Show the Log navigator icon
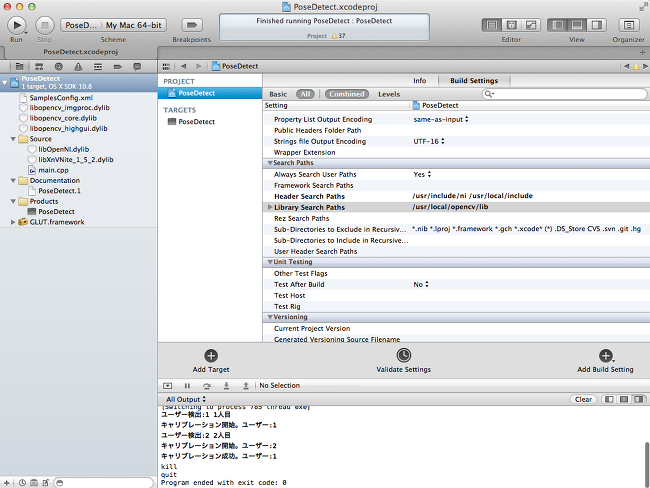The width and height of the screenshot is (650, 488). point(137,66)
